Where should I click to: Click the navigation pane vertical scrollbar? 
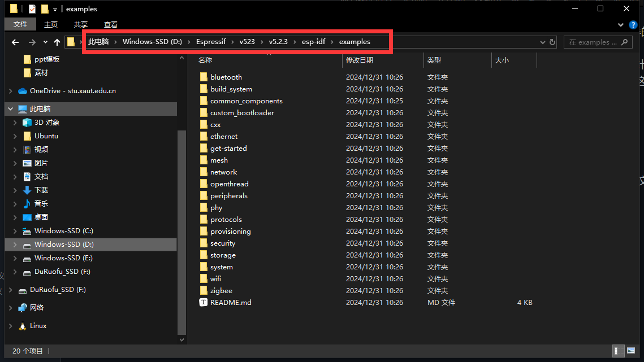(181, 226)
